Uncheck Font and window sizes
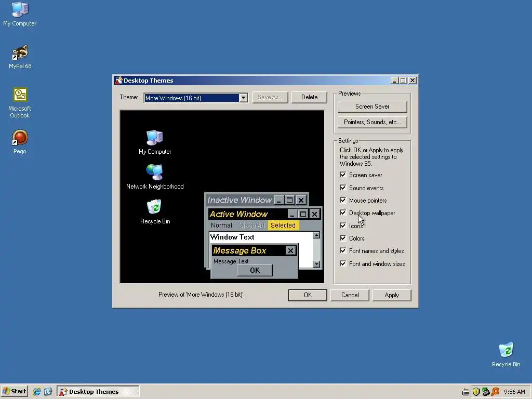The height and width of the screenshot is (399, 532). (x=343, y=263)
